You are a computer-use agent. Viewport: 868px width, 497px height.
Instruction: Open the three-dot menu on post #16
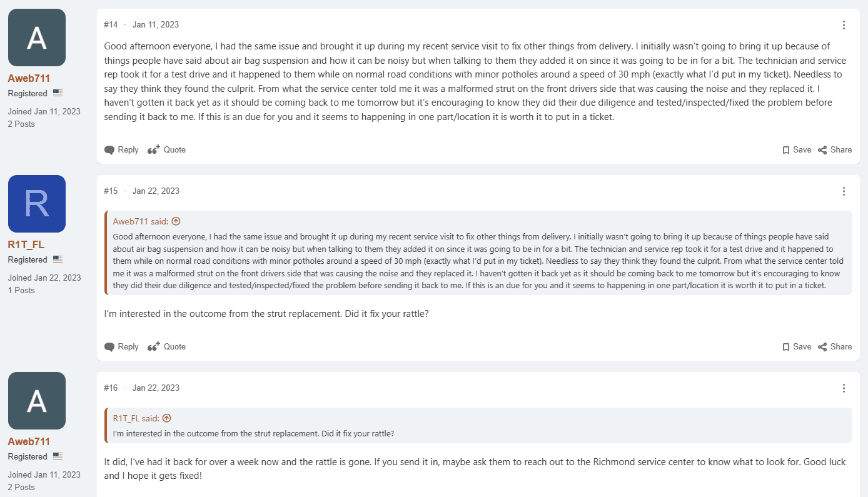pos(844,388)
